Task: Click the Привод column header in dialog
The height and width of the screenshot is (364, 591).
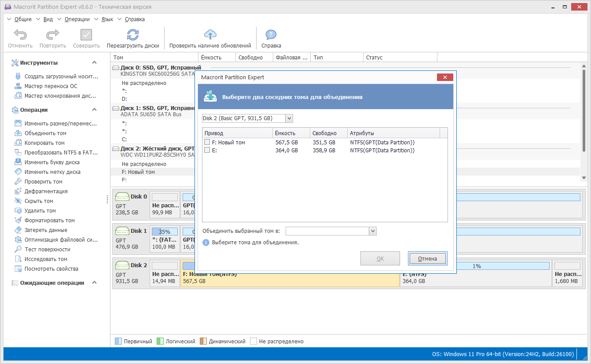Action: coord(238,133)
